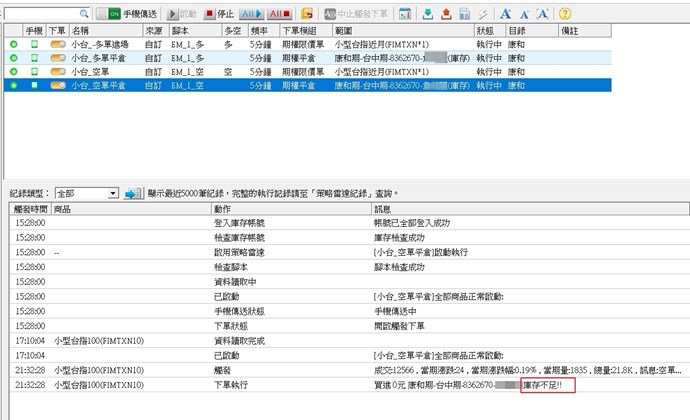Open the wrench settings tool icon
Image resolution: width=690 pixels, height=420 pixels.
(482, 14)
